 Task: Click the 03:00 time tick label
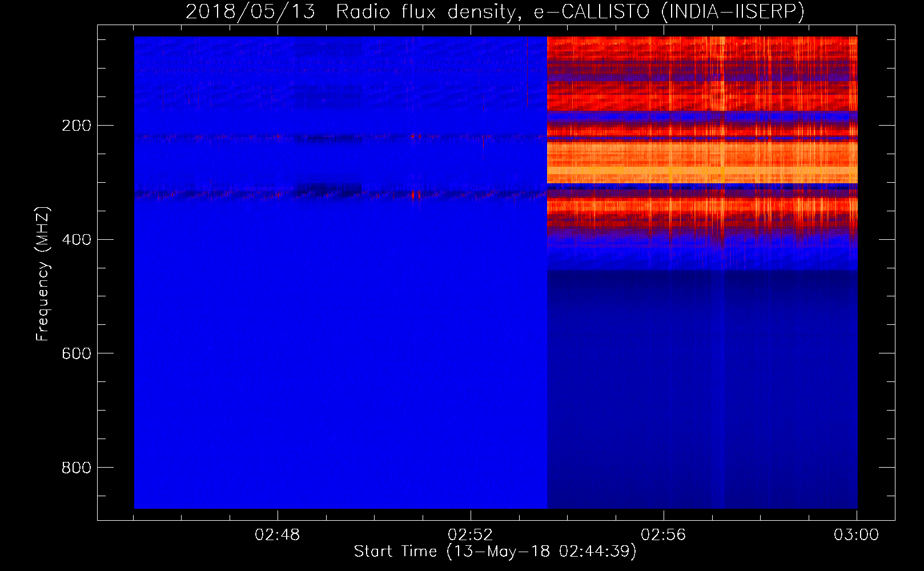(x=857, y=536)
